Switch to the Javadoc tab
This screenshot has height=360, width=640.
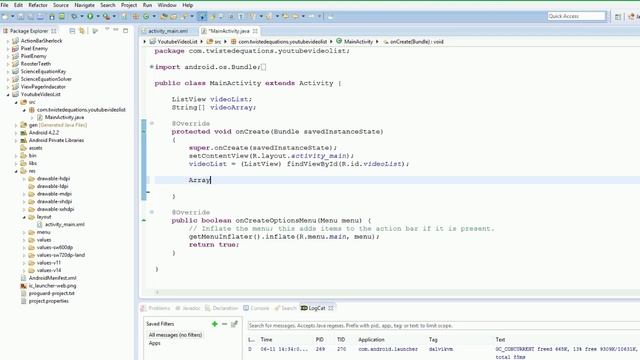188,308
